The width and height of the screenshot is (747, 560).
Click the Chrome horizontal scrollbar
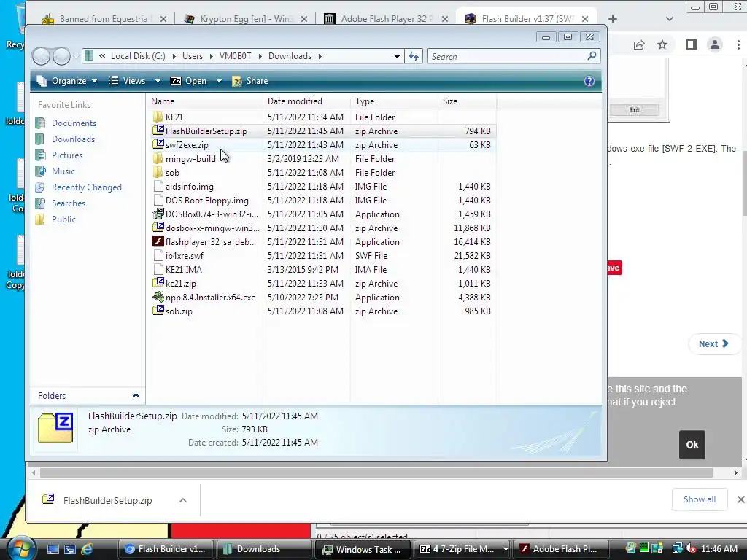(x=376, y=472)
